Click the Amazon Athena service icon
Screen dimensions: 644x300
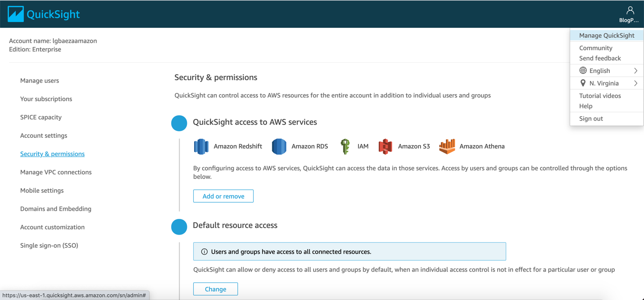(447, 146)
